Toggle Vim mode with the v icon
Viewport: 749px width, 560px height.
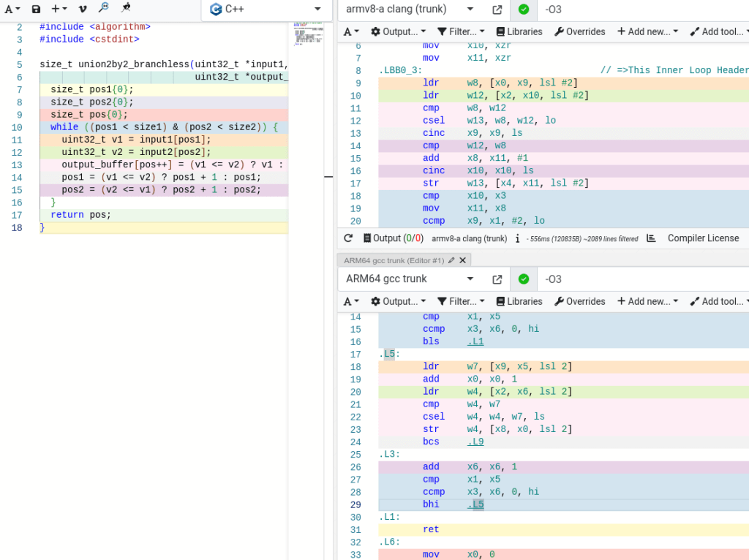(x=82, y=9)
